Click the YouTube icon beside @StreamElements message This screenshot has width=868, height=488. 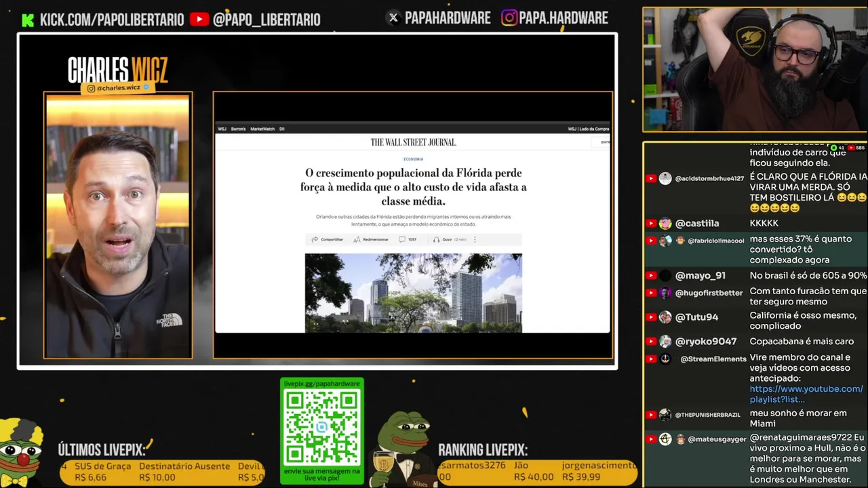[x=651, y=359]
